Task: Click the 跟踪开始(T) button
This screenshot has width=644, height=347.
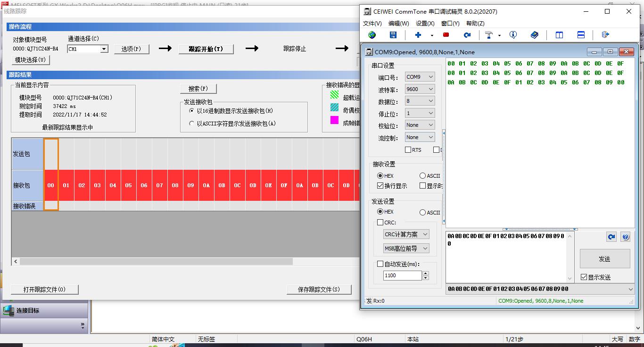Action: [206, 49]
